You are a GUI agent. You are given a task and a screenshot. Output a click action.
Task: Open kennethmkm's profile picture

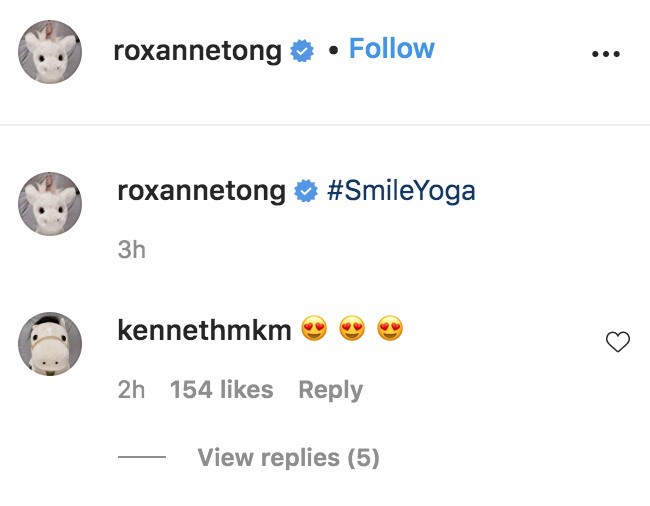tap(50, 343)
